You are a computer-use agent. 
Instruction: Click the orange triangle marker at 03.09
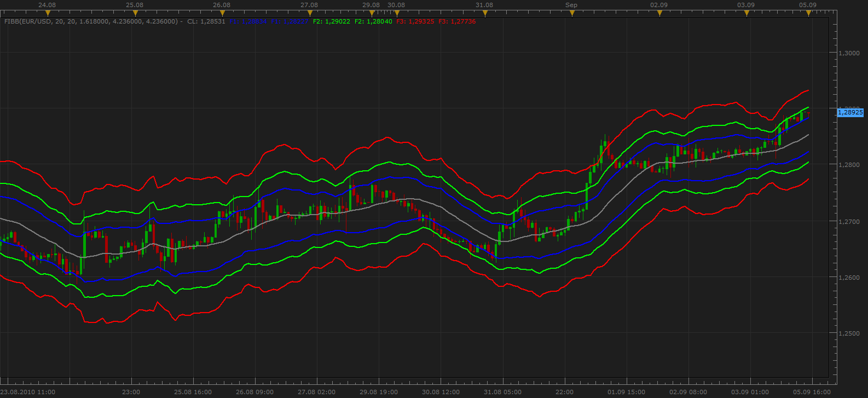(747, 13)
